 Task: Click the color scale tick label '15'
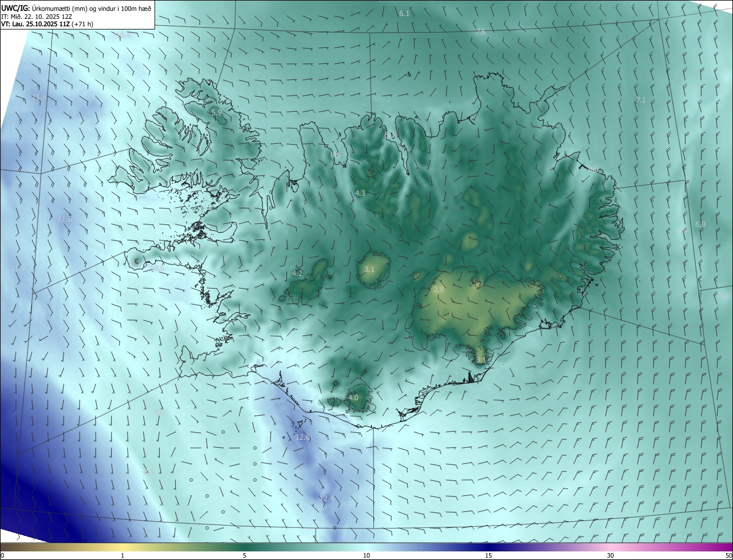tap(488, 555)
